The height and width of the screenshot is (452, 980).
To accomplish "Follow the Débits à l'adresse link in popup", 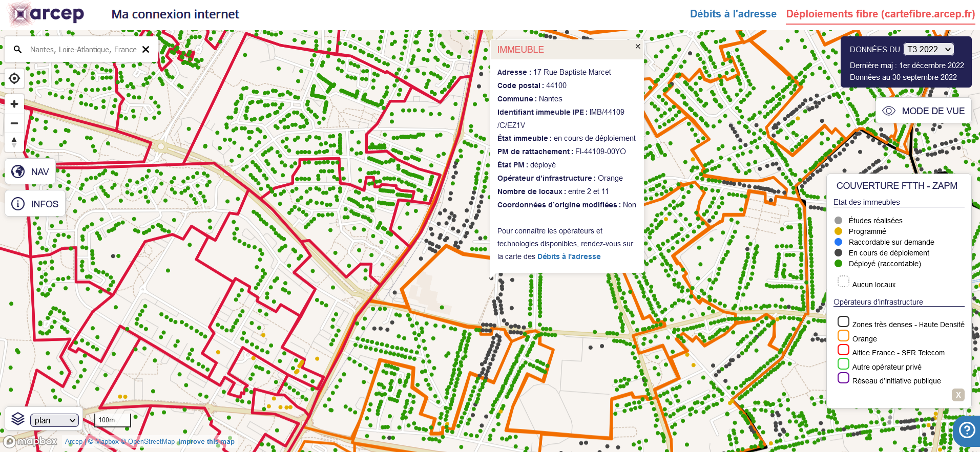I will [569, 256].
